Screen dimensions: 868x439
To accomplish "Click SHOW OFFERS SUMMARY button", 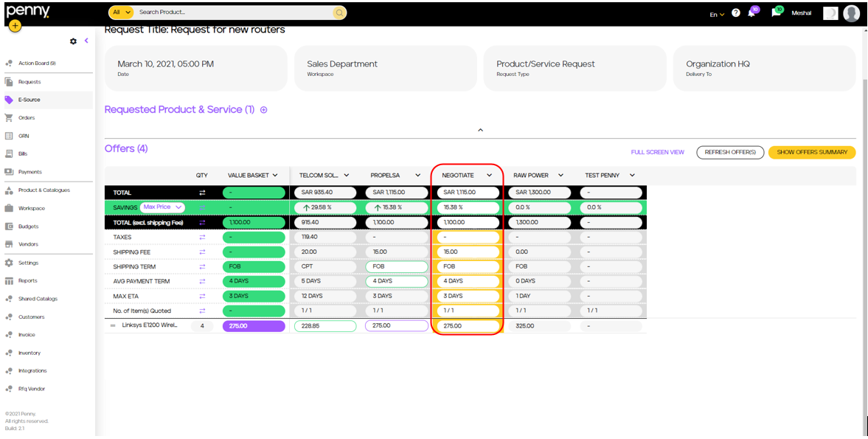I will tap(812, 152).
